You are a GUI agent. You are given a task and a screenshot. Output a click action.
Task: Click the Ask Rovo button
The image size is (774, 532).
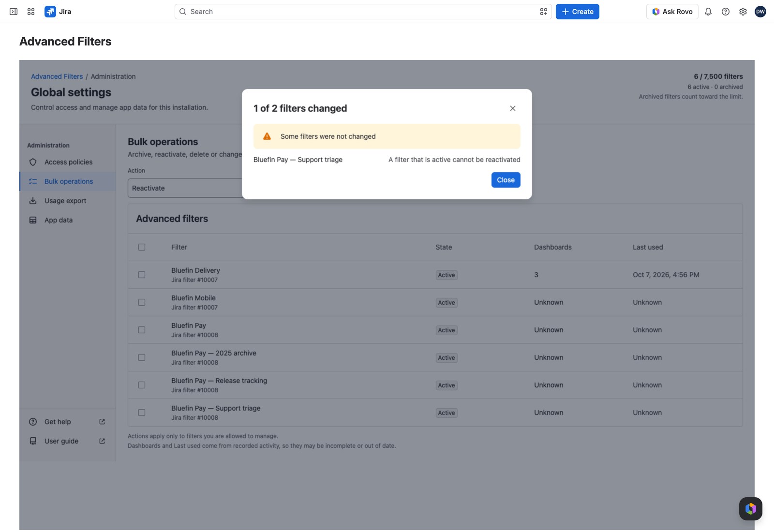coord(672,12)
